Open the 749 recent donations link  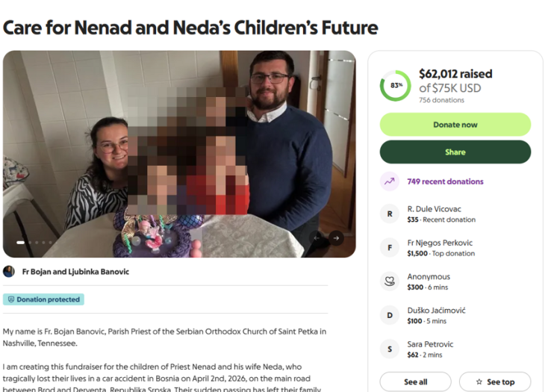(x=445, y=181)
